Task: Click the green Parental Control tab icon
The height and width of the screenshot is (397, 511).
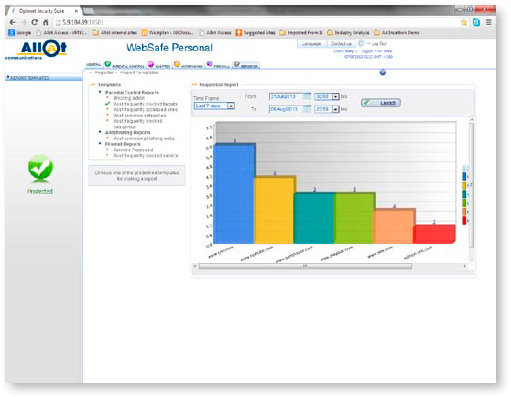Action: 108,64
